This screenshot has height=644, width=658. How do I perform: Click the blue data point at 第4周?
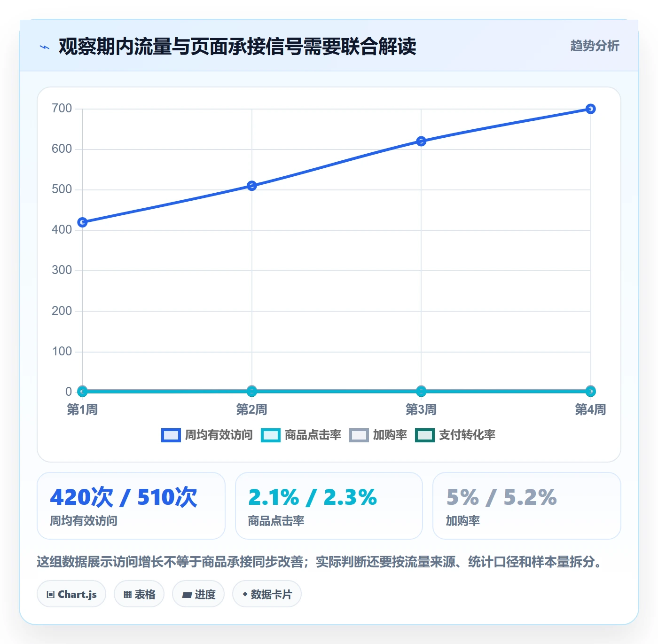[x=591, y=109]
